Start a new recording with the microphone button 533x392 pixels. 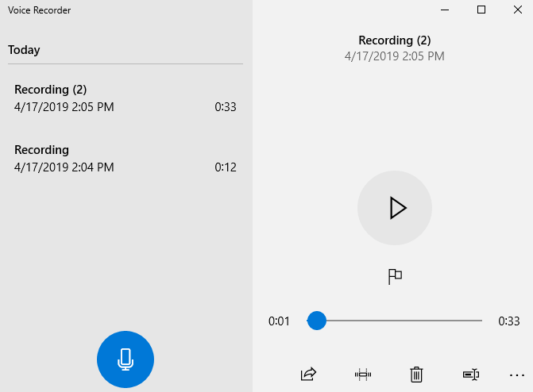125,359
